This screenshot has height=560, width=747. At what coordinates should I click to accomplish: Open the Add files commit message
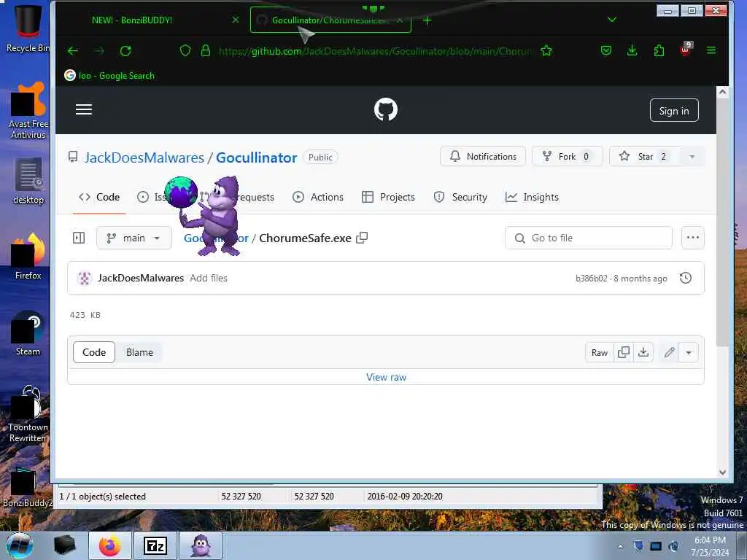209,278
